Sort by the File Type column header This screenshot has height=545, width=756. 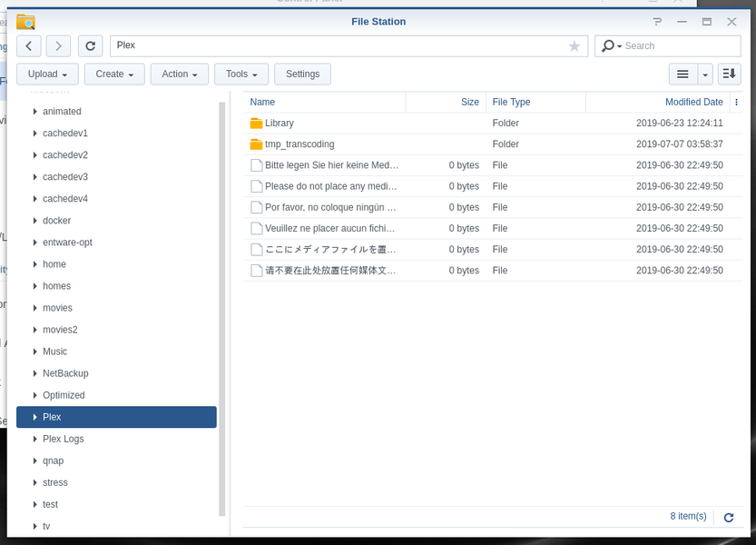point(535,102)
